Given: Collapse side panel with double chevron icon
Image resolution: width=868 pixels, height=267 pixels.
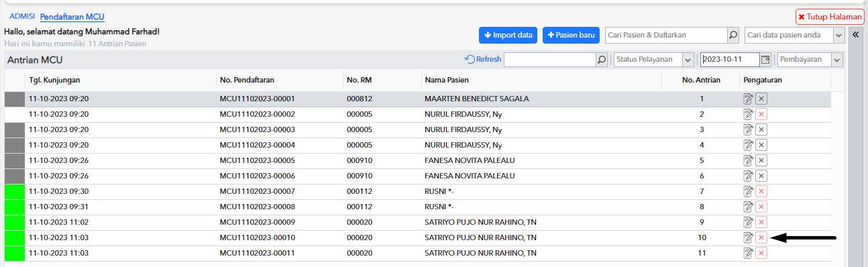Looking at the screenshot, I should (x=855, y=35).
